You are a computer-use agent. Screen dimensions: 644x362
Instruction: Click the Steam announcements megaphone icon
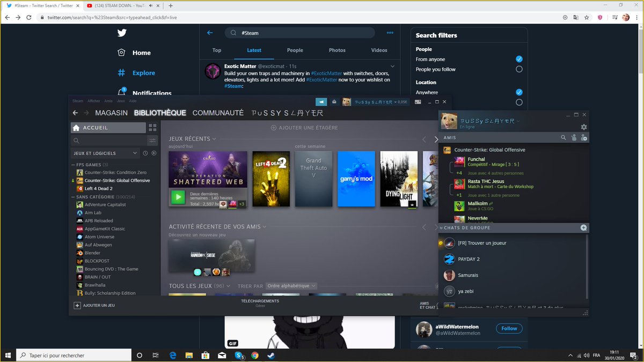(321, 101)
